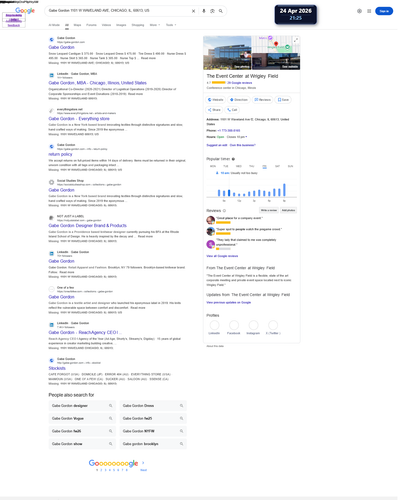Click 'View all Google reviews' link
Screen dimensions: 402x500
222,256
